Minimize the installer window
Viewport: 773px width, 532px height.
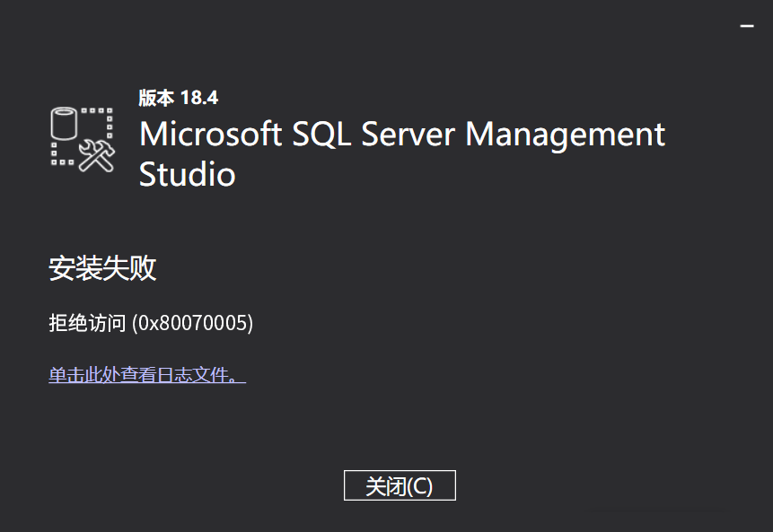pyautogui.click(x=747, y=26)
